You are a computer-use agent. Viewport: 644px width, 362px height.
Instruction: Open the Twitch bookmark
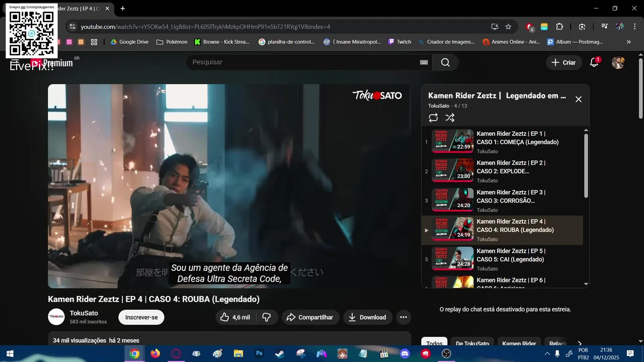(399, 42)
